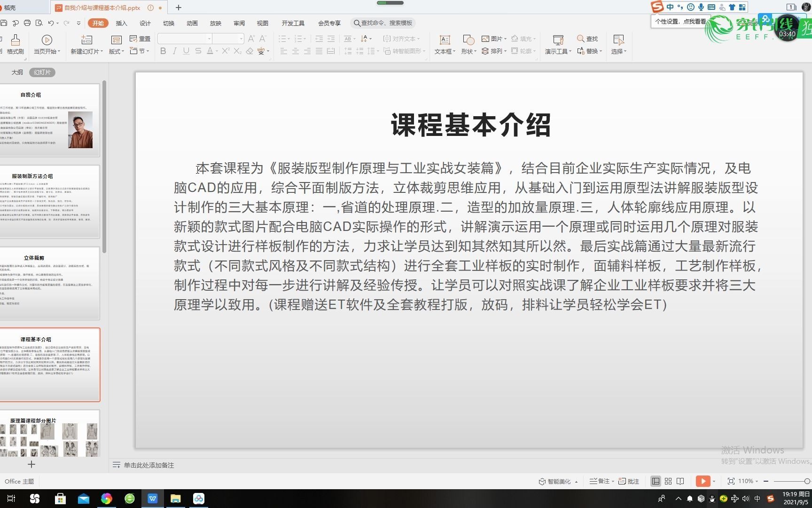Select the 幻灯片 panel tab
The width and height of the screenshot is (812, 508).
point(42,72)
